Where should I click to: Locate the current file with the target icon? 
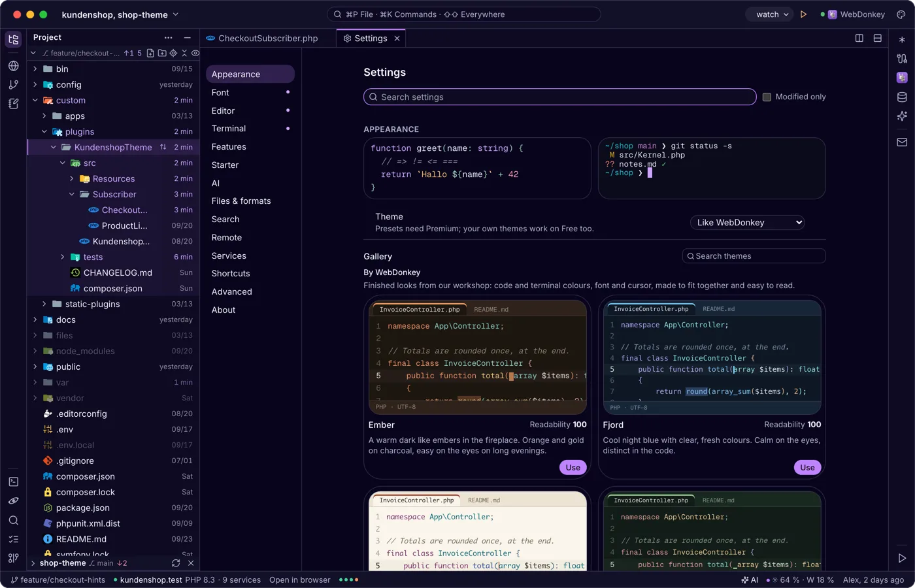point(173,53)
